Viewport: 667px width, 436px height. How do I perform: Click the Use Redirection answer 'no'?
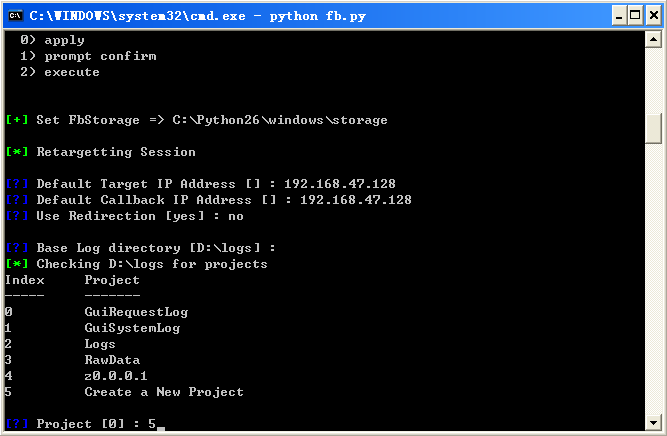point(236,216)
